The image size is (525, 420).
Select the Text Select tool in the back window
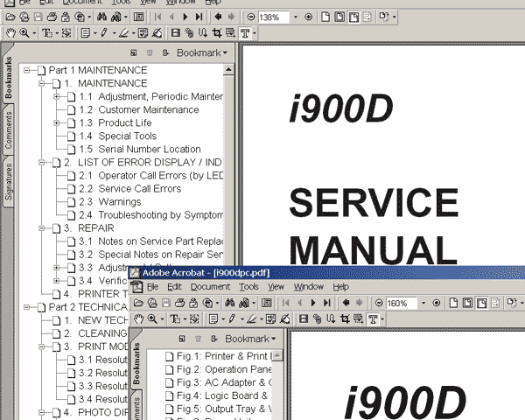(x=47, y=33)
